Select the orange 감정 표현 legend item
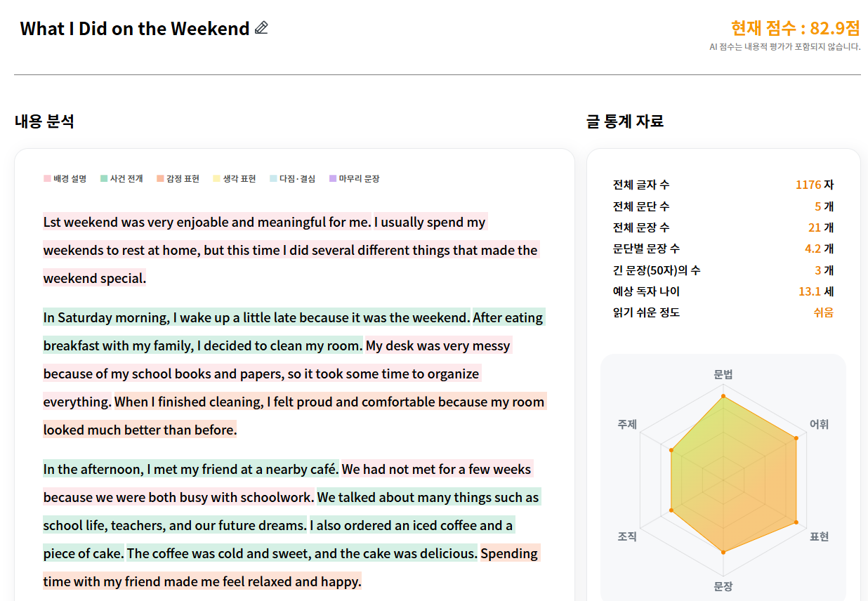 click(178, 179)
